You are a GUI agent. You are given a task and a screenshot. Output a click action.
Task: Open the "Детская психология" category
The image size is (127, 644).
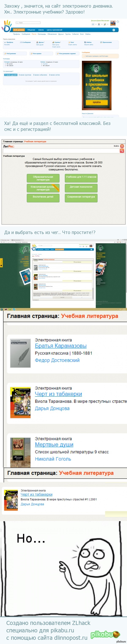81,188
